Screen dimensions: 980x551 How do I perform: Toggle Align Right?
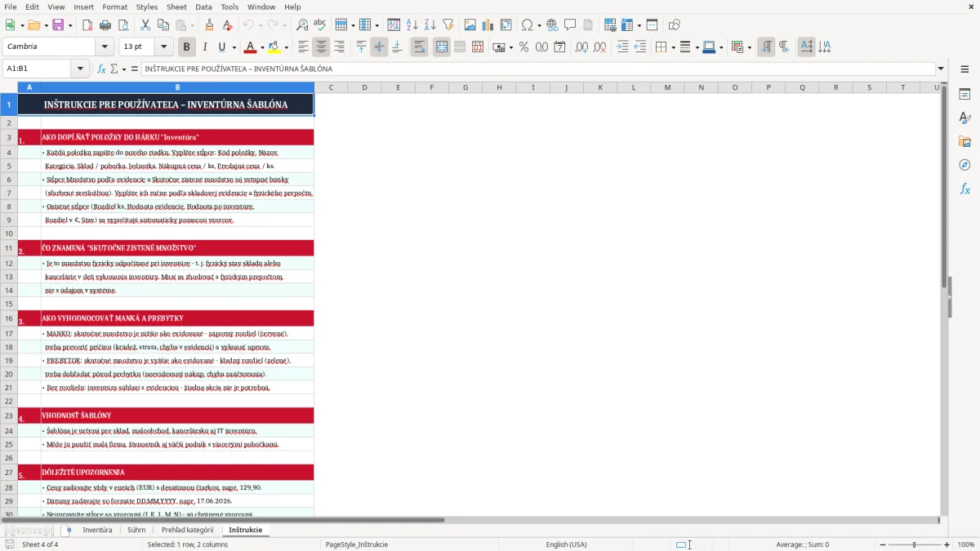pyautogui.click(x=339, y=47)
